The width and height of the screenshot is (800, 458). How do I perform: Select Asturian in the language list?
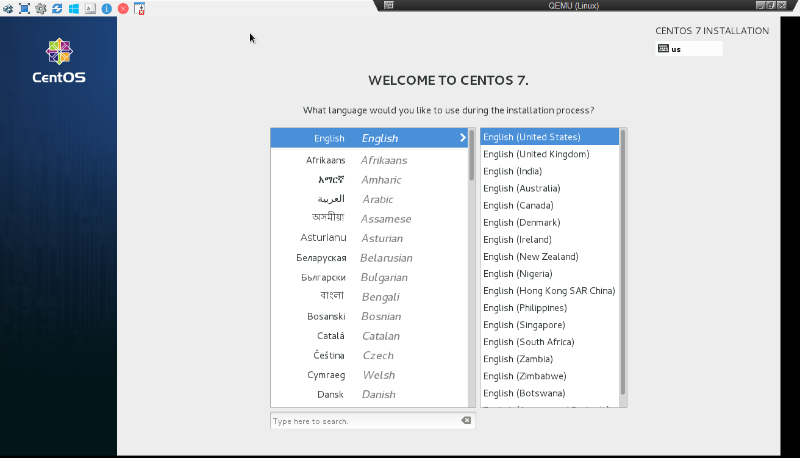(x=369, y=238)
